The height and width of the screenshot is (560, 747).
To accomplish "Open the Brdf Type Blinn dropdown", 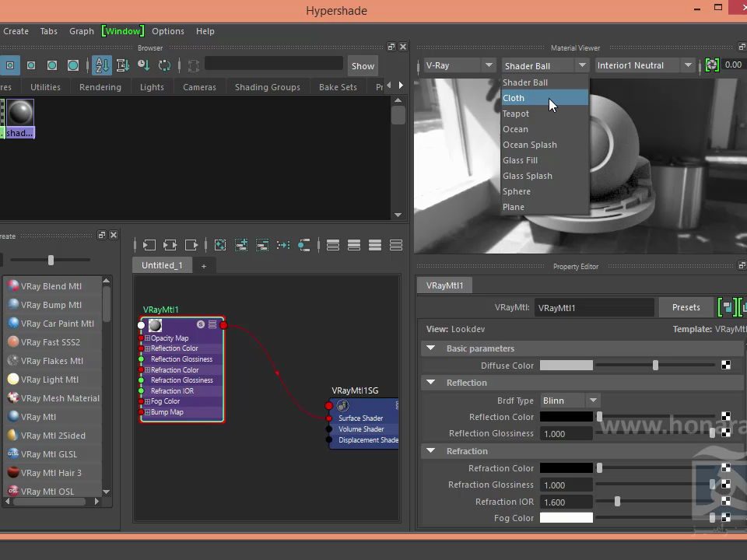I will point(570,401).
